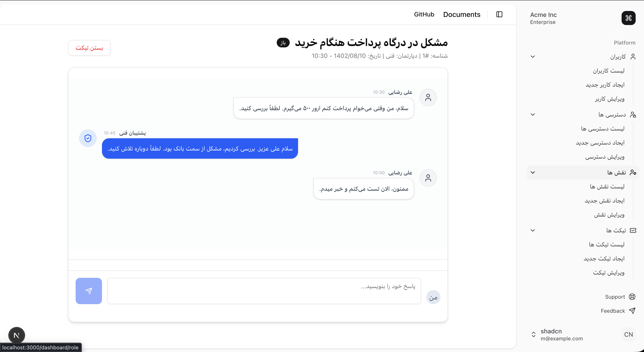Open لیست کاربران in the sidebar
The image size is (644, 352).
pyautogui.click(x=608, y=71)
